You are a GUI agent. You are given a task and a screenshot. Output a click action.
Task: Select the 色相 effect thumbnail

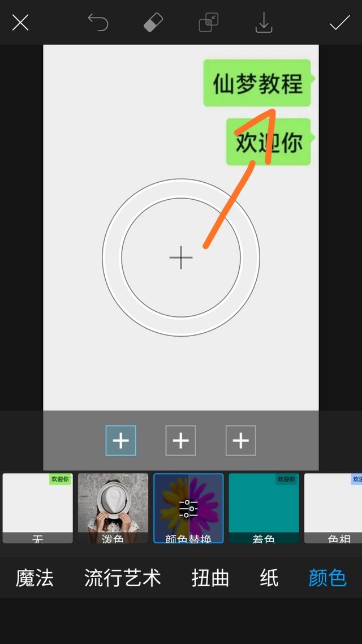(x=333, y=508)
